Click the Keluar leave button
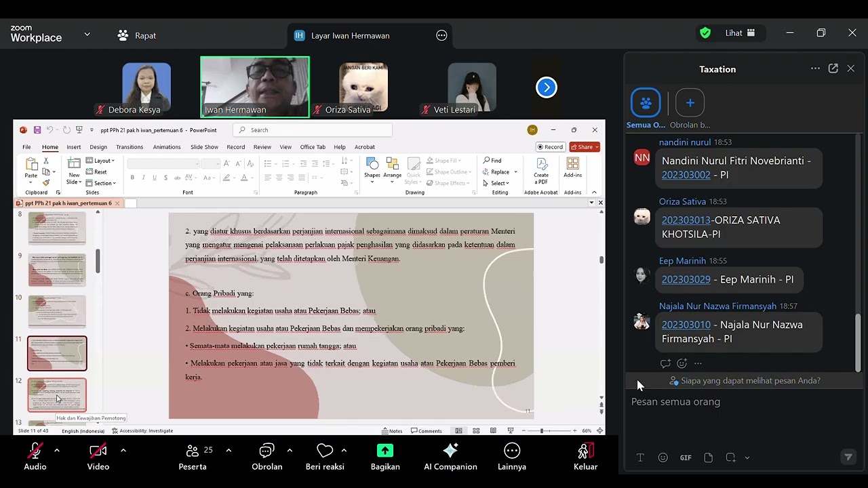 [585, 457]
